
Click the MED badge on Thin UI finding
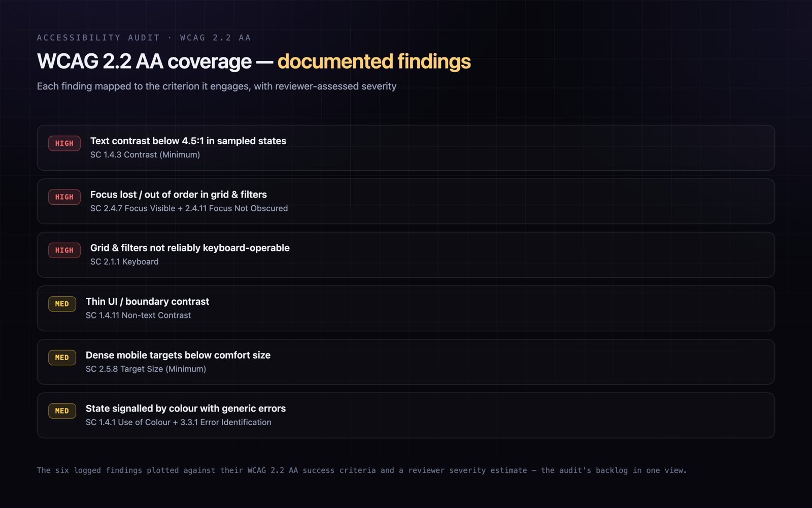click(x=62, y=304)
